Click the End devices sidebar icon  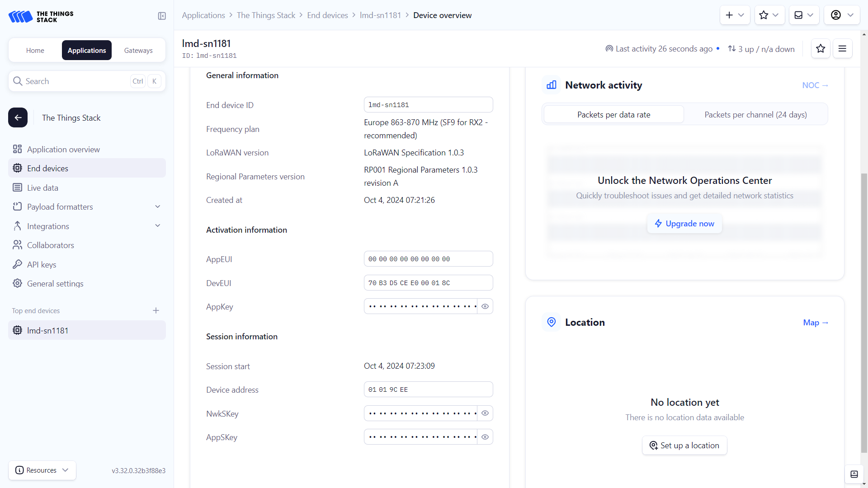coord(17,168)
